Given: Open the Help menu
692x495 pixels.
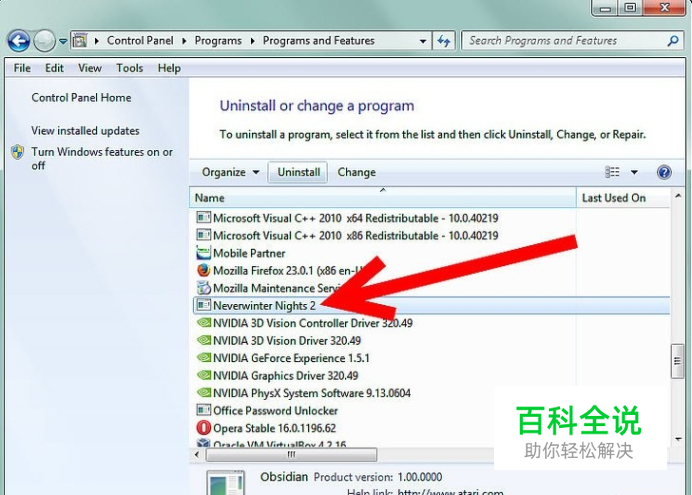Looking at the screenshot, I should pos(169,68).
